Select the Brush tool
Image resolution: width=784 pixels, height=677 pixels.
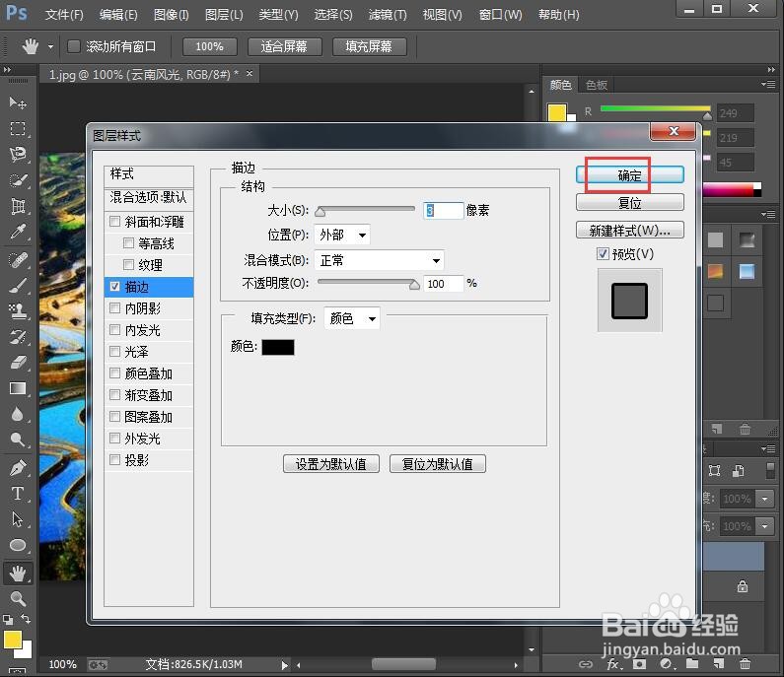coord(18,286)
